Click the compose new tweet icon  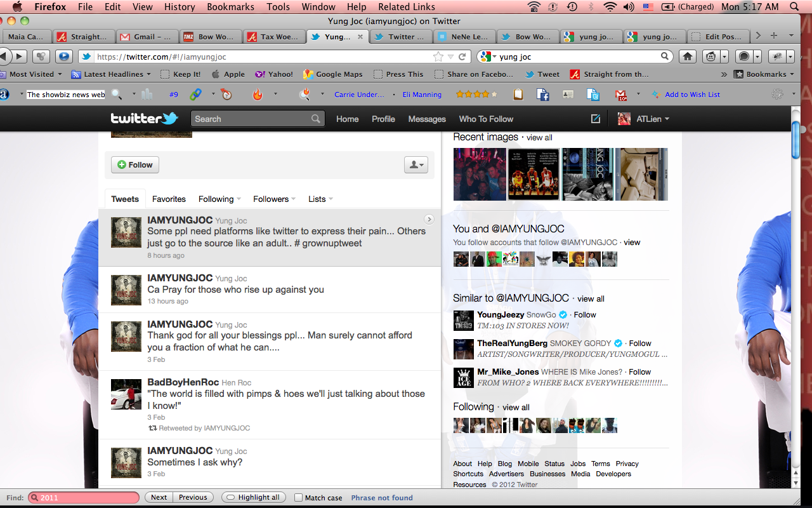click(595, 119)
